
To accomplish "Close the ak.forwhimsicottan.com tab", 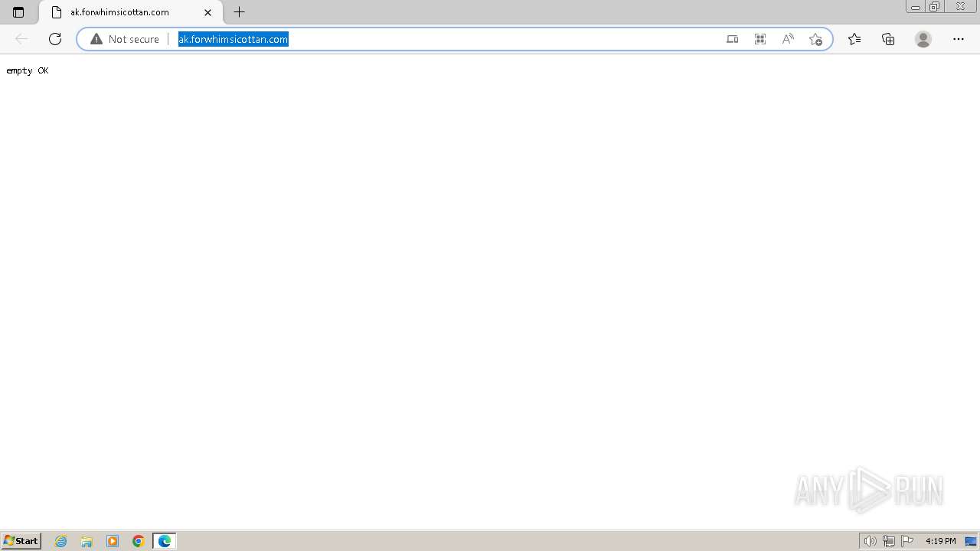I will point(207,12).
